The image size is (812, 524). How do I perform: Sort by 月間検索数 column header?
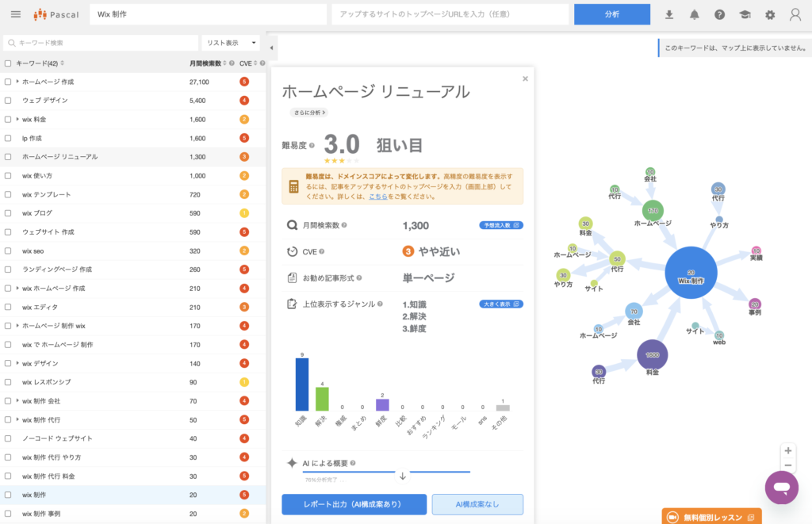[210, 63]
